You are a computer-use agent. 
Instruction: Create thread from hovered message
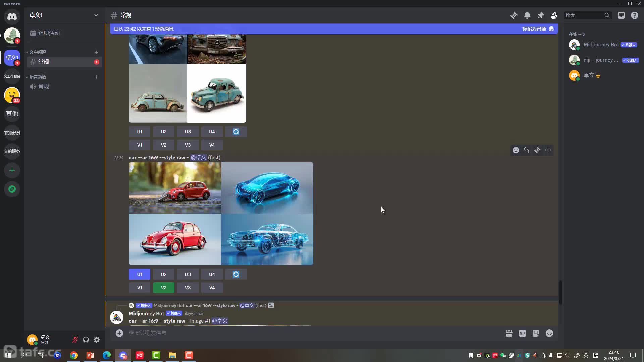pos(537,150)
